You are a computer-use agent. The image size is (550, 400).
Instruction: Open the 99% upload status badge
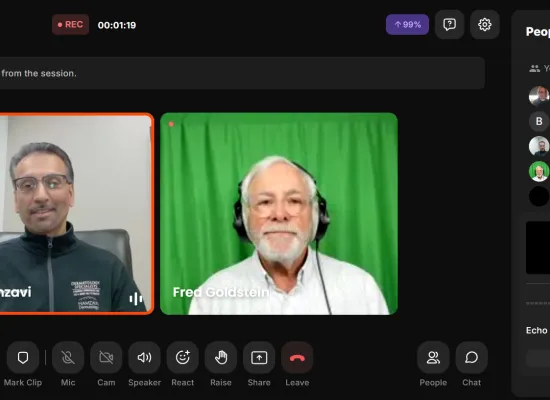click(x=407, y=25)
